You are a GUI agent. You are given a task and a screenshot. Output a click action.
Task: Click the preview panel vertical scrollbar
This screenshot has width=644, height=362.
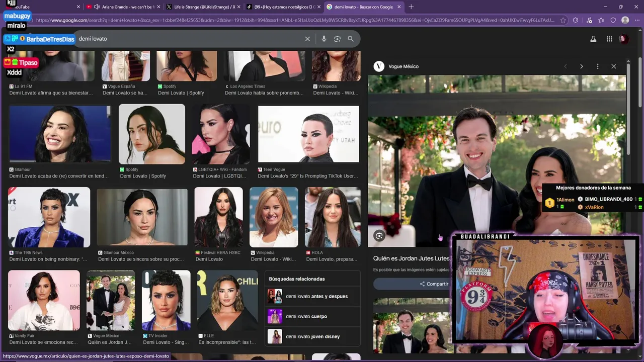click(x=628, y=108)
